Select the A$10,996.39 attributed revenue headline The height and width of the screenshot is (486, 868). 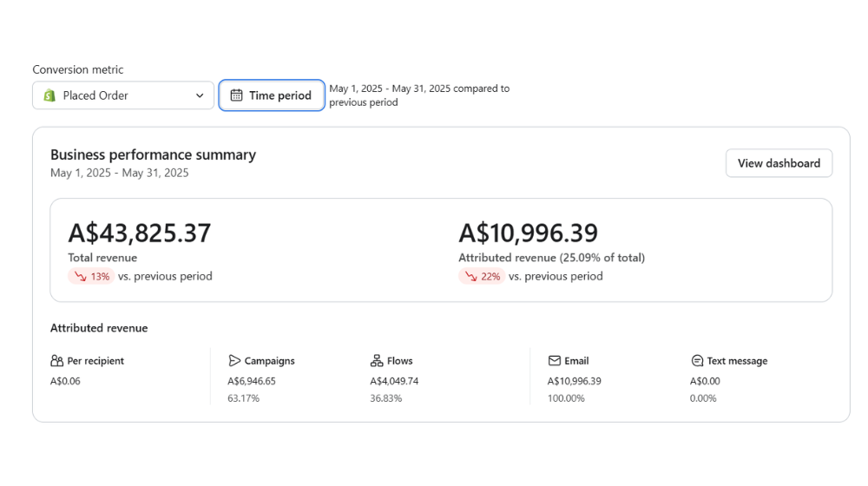click(x=528, y=233)
